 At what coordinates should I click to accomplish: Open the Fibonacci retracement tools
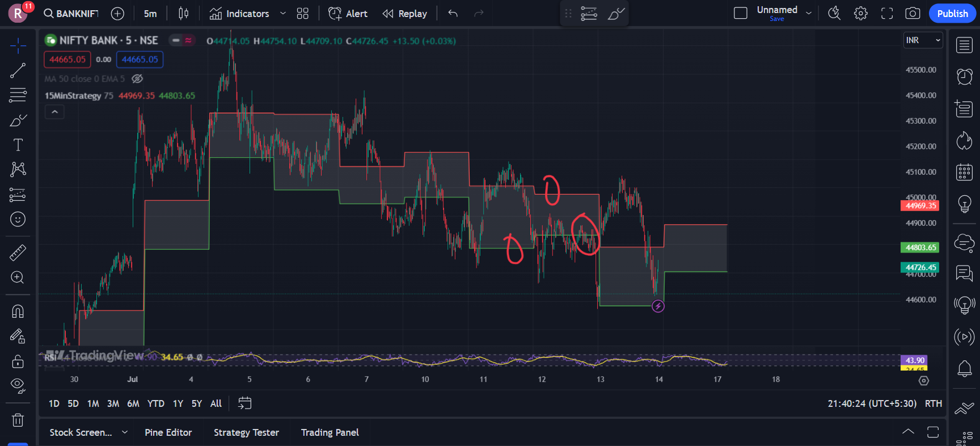pos(18,95)
